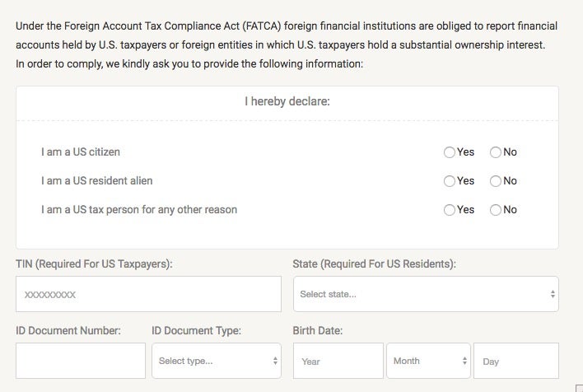Choose No for US resident alien

(495, 181)
